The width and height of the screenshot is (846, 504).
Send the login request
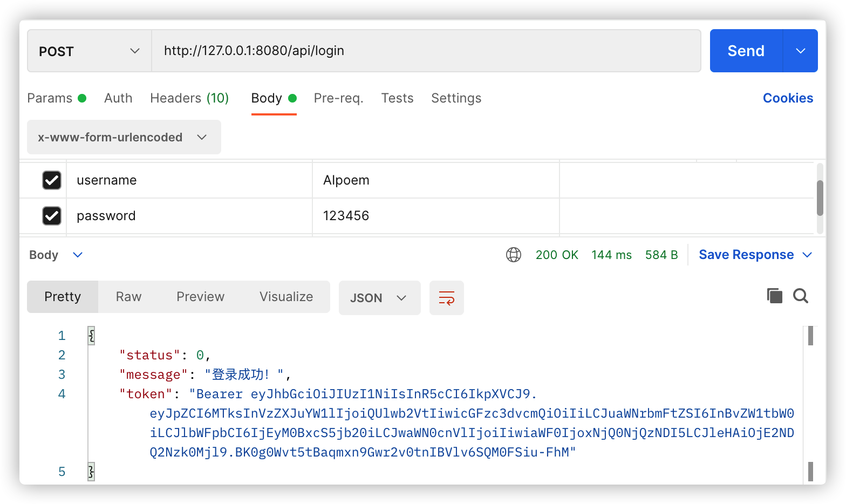click(746, 51)
